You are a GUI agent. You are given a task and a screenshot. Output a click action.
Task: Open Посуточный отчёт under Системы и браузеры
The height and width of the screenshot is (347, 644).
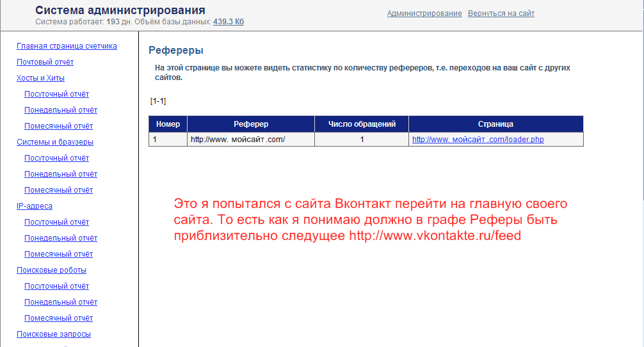(56, 158)
